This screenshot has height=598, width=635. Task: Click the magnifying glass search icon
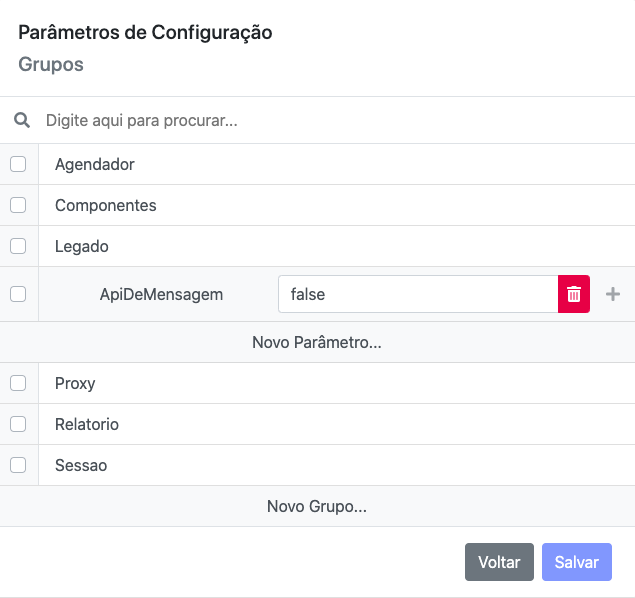coord(22,120)
